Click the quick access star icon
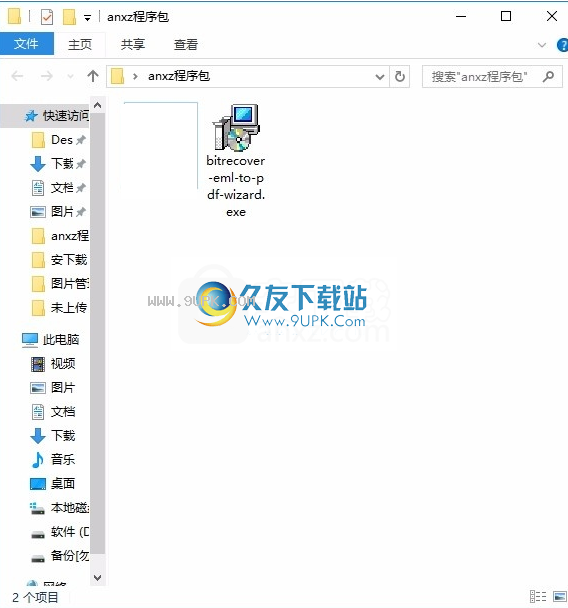This screenshot has width=568, height=608. click(x=31, y=116)
